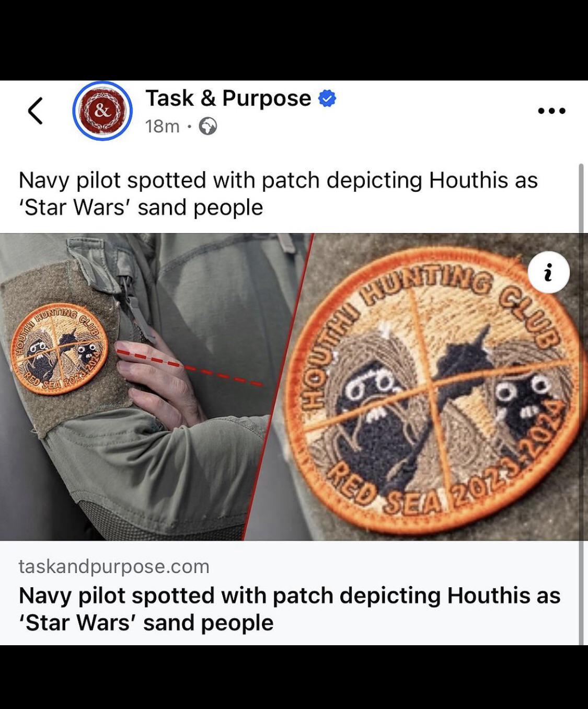Open the Task & Purpose page name
Screen dimensions: 588x709
click(228, 98)
